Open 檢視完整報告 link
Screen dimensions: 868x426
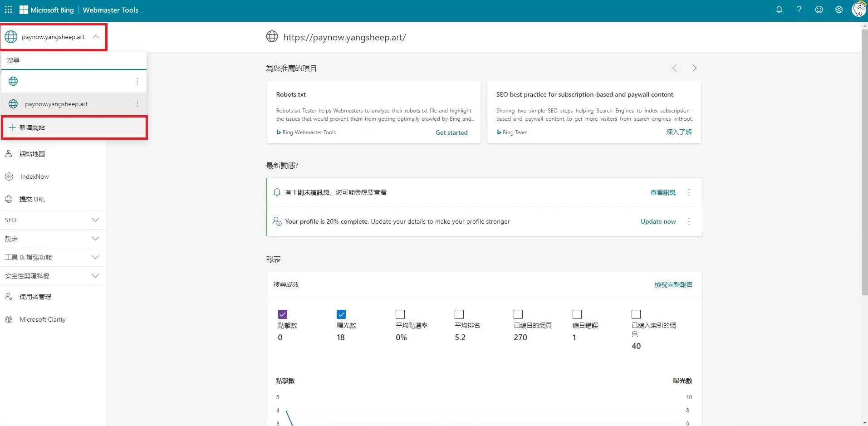(x=673, y=284)
